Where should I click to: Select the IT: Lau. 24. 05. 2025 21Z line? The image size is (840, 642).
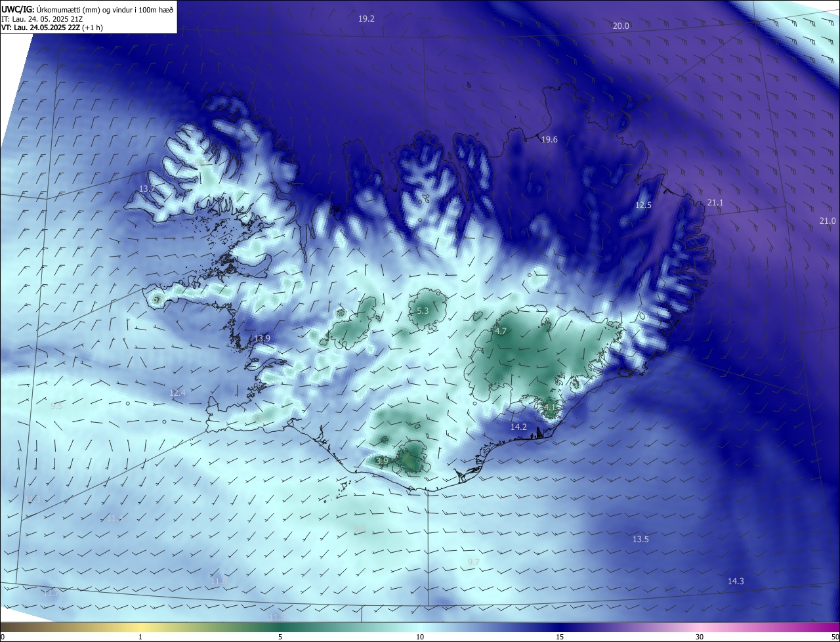click(42, 19)
